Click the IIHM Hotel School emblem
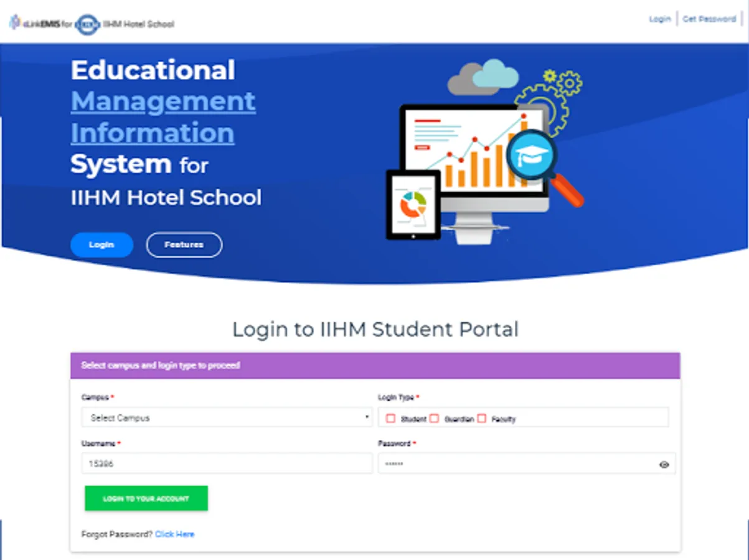Image resolution: width=749 pixels, height=560 pixels. tap(87, 24)
